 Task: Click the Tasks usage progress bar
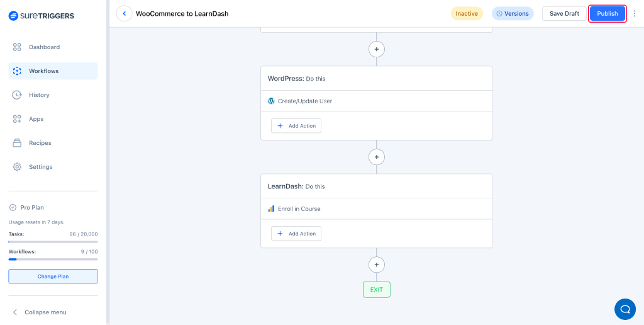(53, 242)
